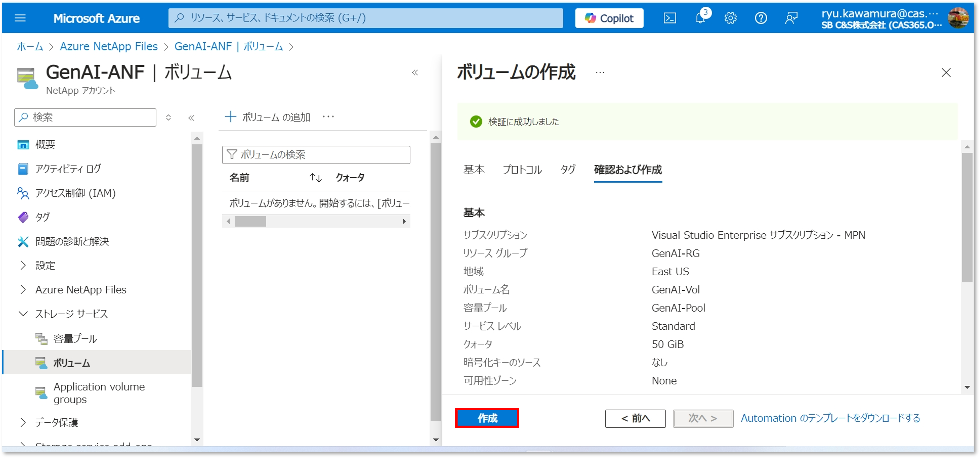Open the feedback icon
Screen dimensions: 980x458
tap(791, 18)
